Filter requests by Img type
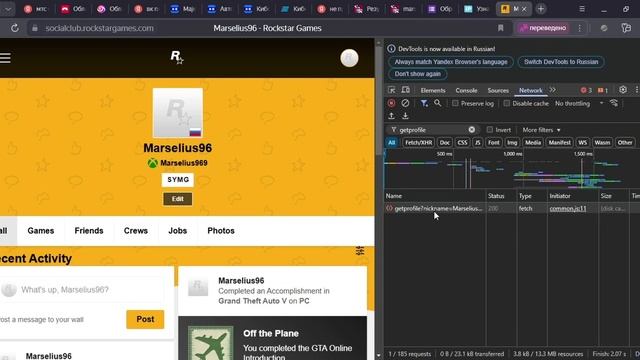640x360 pixels. click(512, 142)
